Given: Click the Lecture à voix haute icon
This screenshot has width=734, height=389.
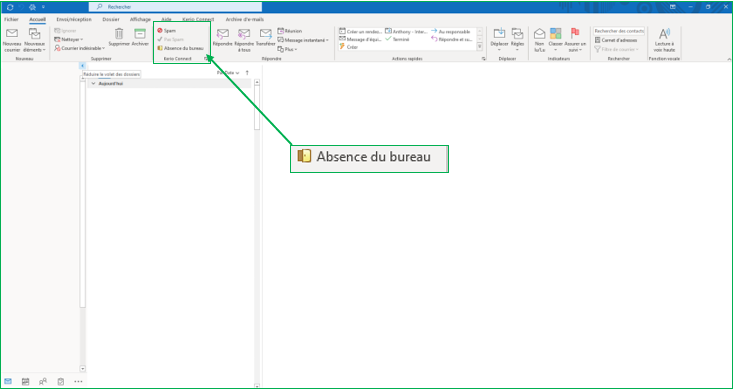Looking at the screenshot, I should coord(664,34).
